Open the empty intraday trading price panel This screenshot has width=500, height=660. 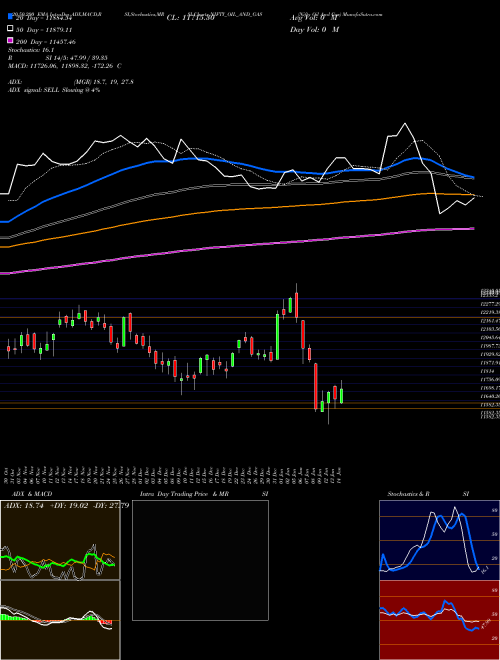[x=200, y=560]
